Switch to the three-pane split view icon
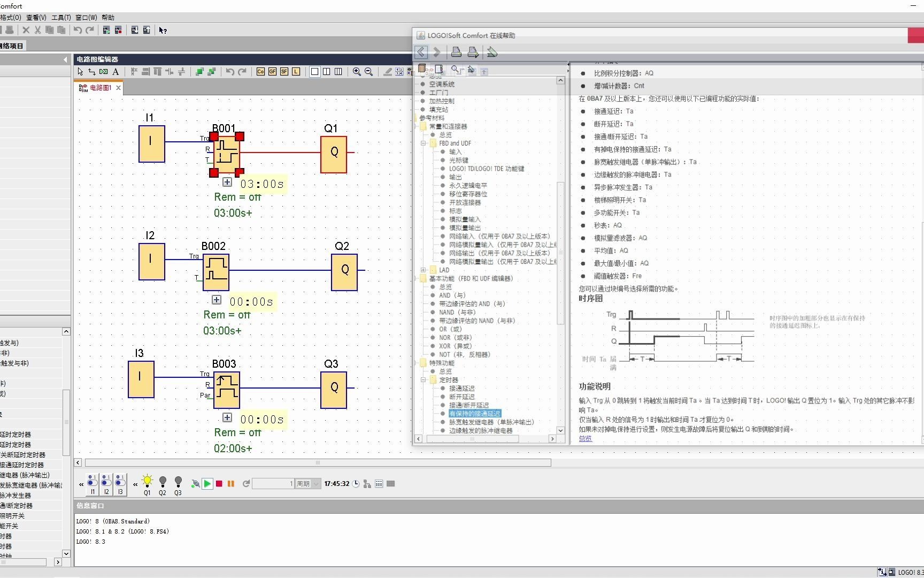Image resolution: width=924 pixels, height=578 pixels. point(338,72)
